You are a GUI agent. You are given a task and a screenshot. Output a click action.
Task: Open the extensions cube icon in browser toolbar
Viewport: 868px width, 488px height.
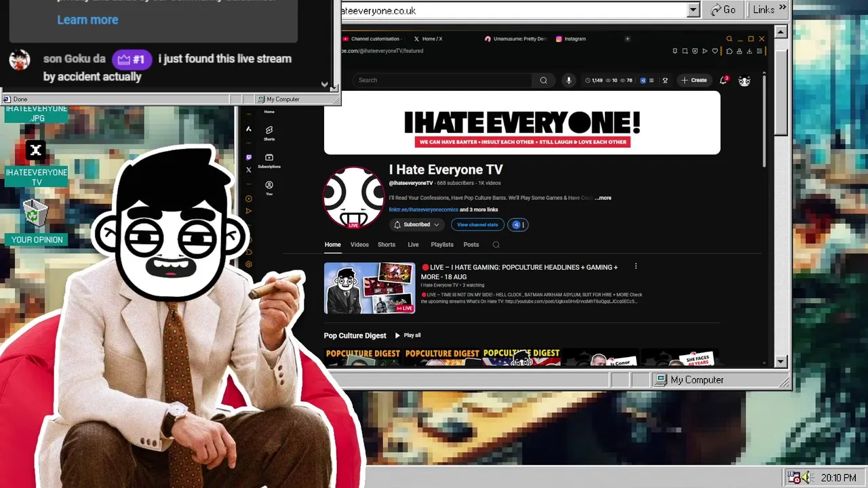click(729, 51)
